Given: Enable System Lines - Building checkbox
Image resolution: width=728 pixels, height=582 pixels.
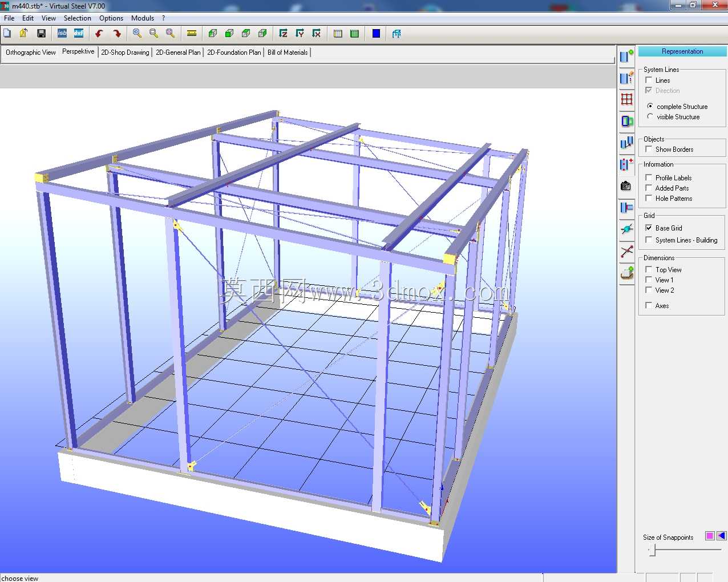Looking at the screenshot, I should (x=649, y=240).
